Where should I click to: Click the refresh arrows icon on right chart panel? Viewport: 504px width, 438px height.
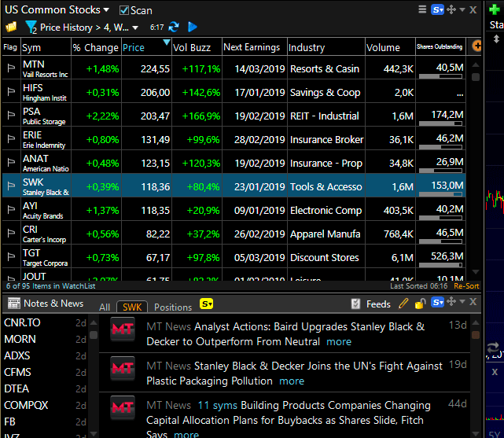[494, 348]
